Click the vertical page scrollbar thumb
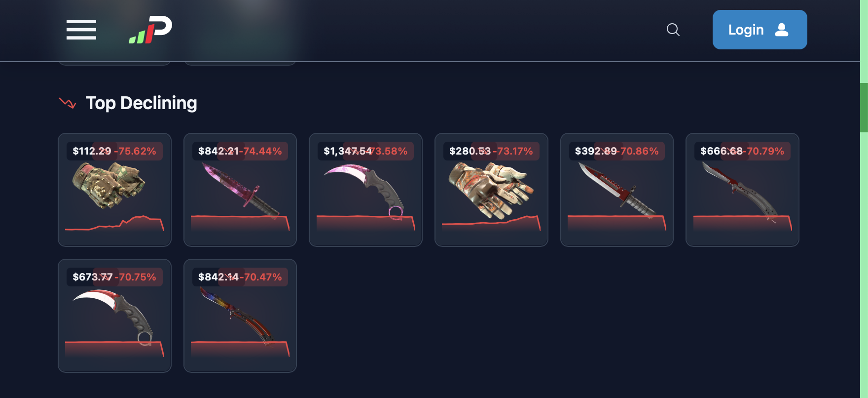Screen dimensions: 868x398 click(864, 108)
